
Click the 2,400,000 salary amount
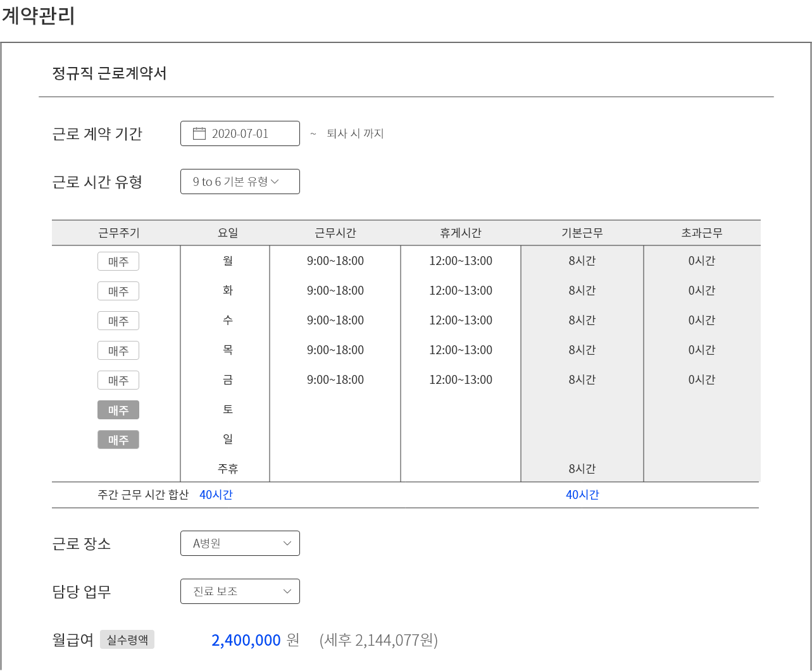pyautogui.click(x=246, y=640)
